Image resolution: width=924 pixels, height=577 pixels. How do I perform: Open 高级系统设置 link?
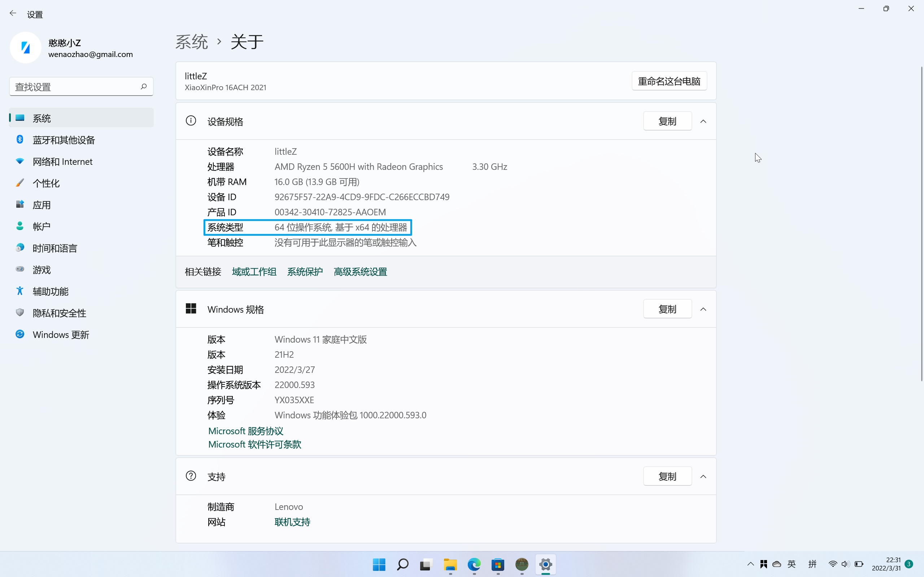click(360, 272)
